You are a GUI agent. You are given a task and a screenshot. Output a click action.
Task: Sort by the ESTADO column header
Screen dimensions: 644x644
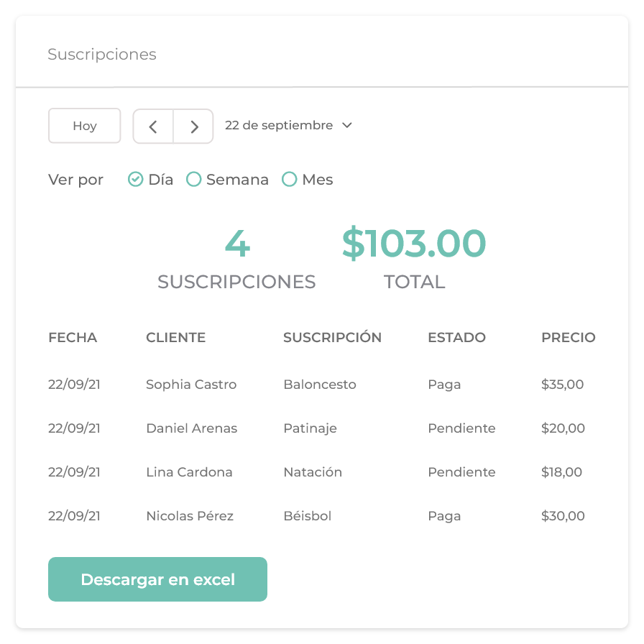[x=456, y=338]
